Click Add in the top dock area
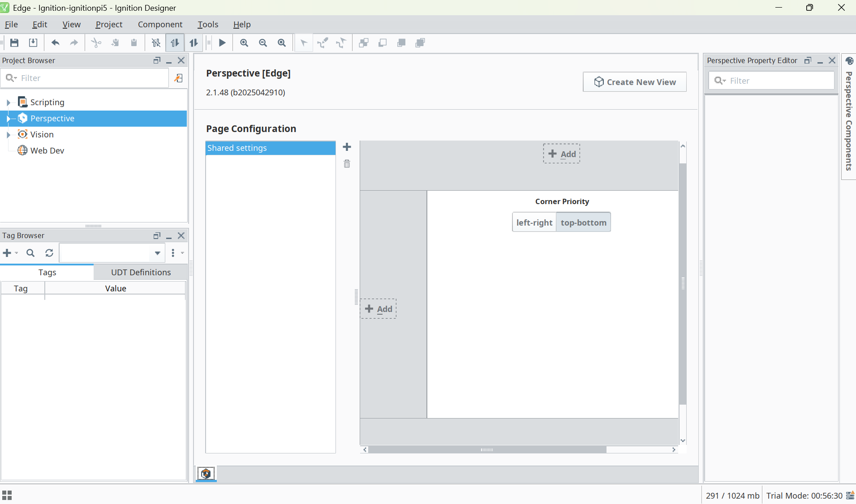The height and width of the screenshot is (504, 856). pyautogui.click(x=562, y=154)
